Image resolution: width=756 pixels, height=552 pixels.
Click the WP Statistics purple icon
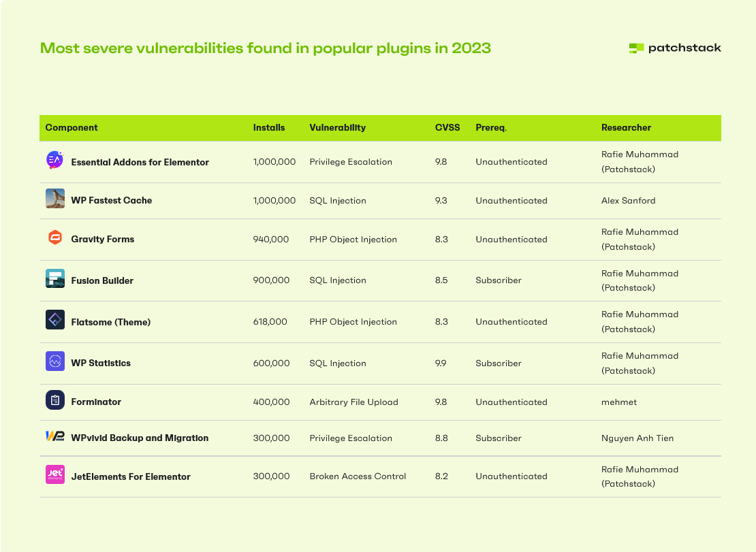[55, 361]
